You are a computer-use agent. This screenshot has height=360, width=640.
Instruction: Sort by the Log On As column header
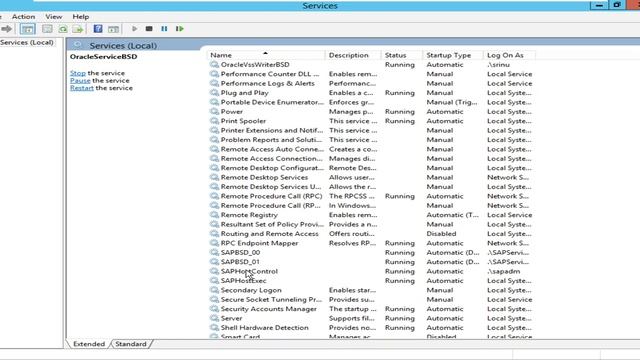pos(509,55)
